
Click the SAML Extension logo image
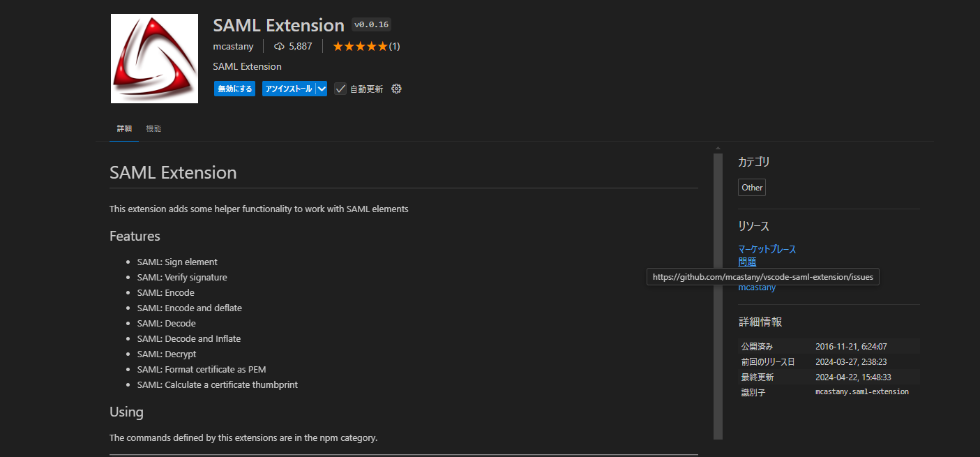click(x=153, y=58)
